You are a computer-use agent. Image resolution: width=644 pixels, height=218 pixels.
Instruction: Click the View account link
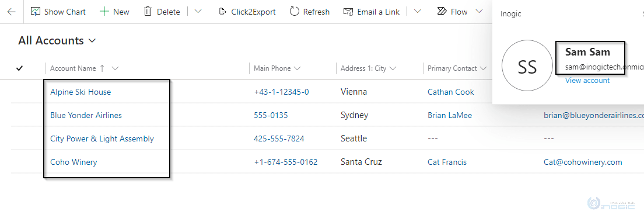[587, 81]
